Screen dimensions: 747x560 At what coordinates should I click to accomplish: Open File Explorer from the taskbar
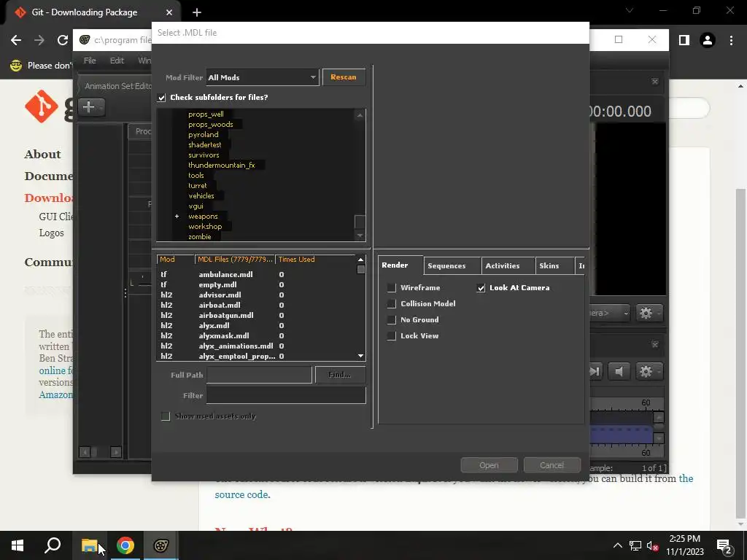pos(90,545)
